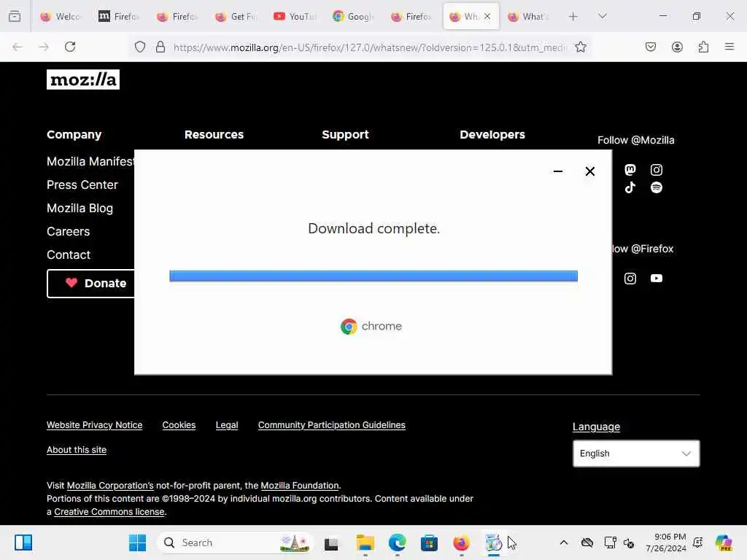Open the clock and date flyout
This screenshot has height=560, width=747.
click(666, 542)
